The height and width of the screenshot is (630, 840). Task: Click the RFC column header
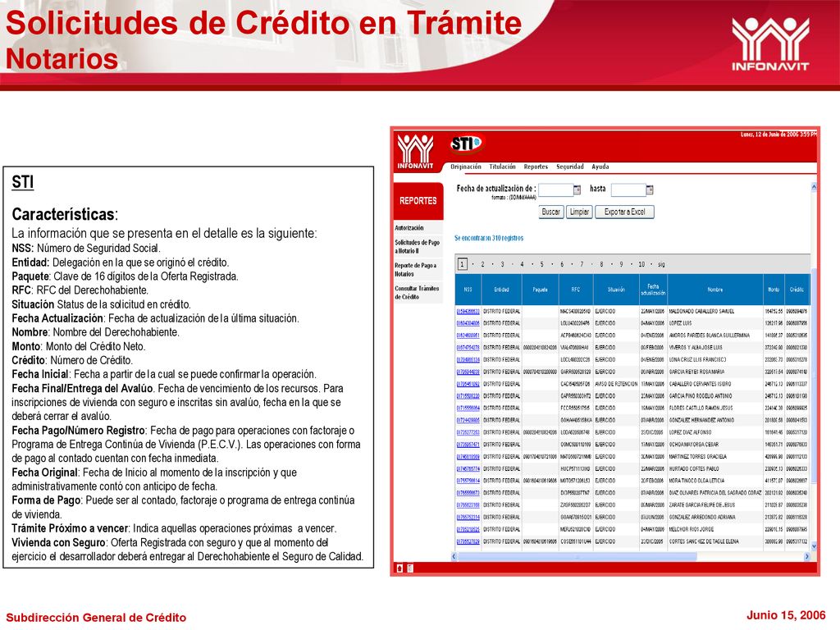click(575, 290)
